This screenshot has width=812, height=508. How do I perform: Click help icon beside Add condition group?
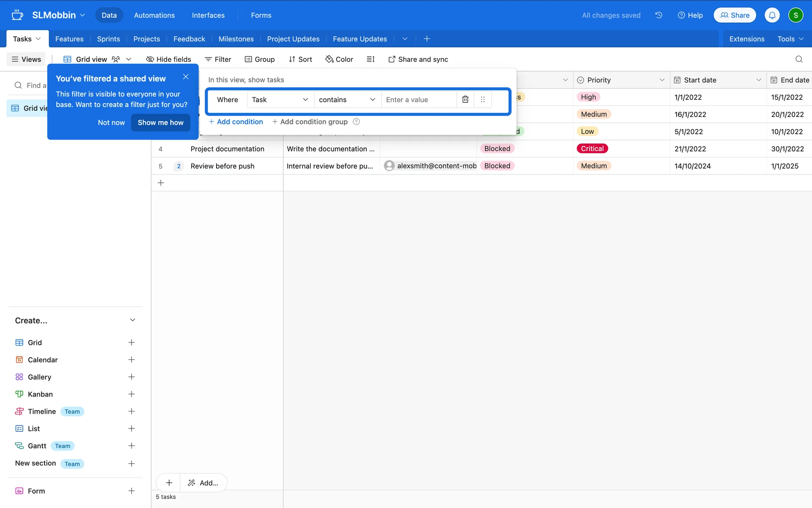pyautogui.click(x=357, y=121)
